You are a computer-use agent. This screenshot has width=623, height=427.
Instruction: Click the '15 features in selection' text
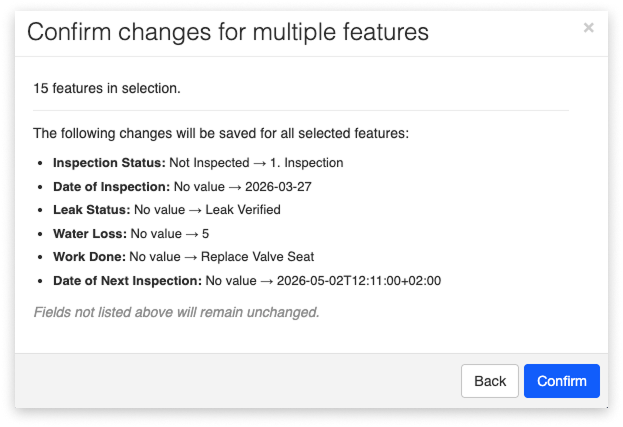tap(107, 88)
